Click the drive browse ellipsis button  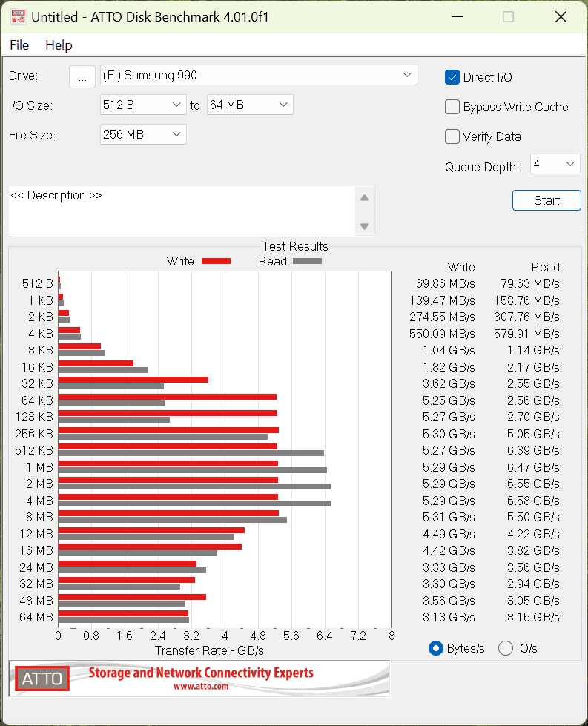click(x=82, y=76)
